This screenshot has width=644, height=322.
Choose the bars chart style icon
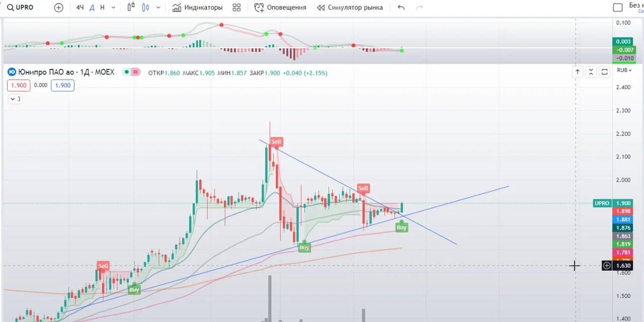coord(131,8)
